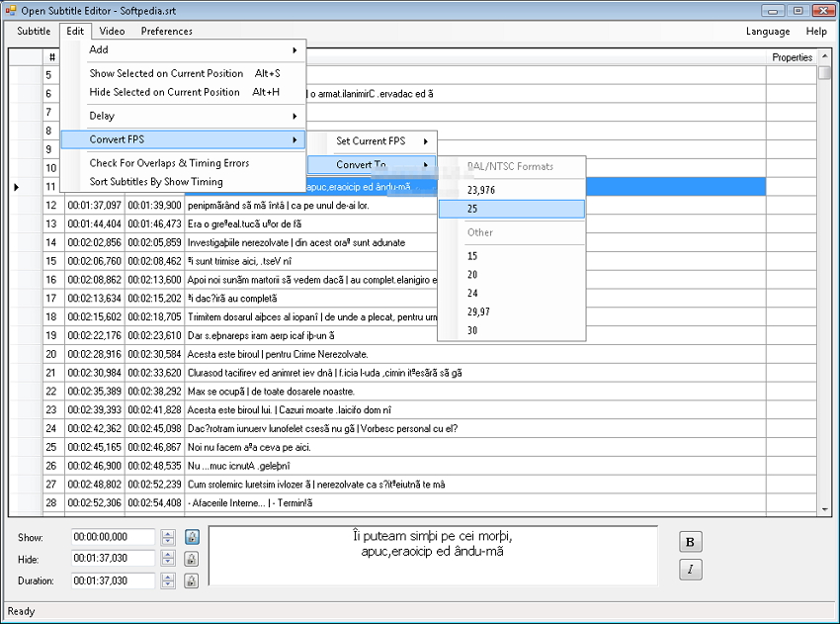Click the Hide time input field
Screen dimensions: 840x624
pyautogui.click(x=113, y=559)
